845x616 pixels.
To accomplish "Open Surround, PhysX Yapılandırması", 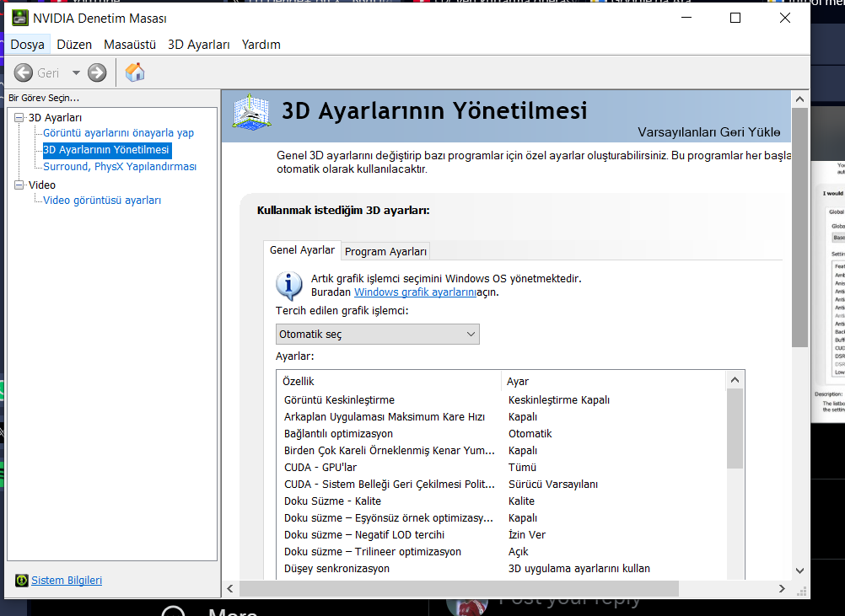I will 120,166.
